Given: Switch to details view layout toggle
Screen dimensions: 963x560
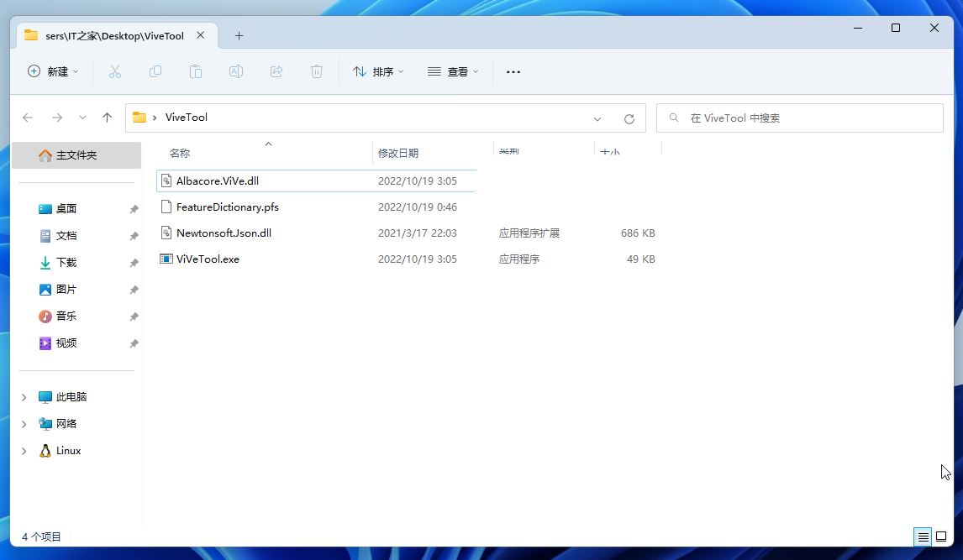Looking at the screenshot, I should coord(923,536).
